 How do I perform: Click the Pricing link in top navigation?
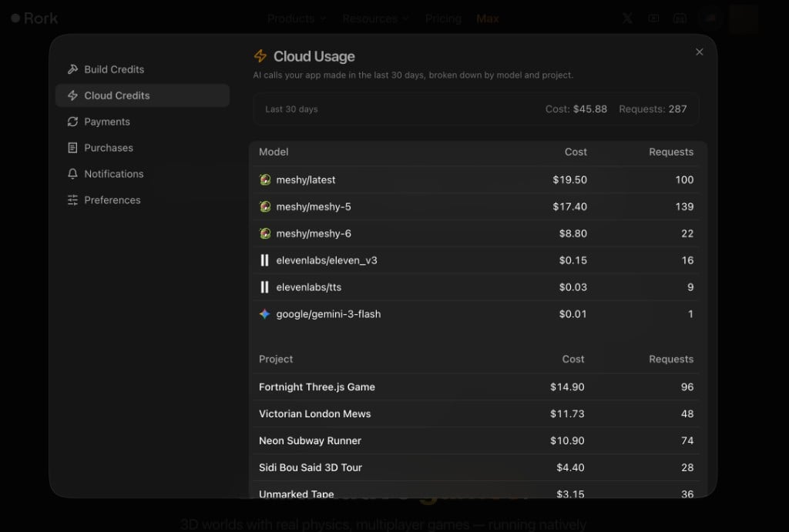click(x=443, y=18)
